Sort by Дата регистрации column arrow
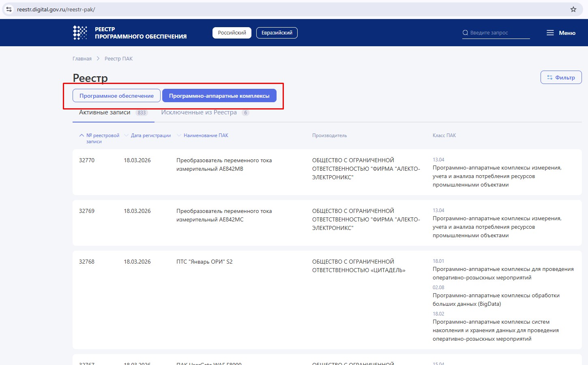588x365 pixels. tap(127, 135)
